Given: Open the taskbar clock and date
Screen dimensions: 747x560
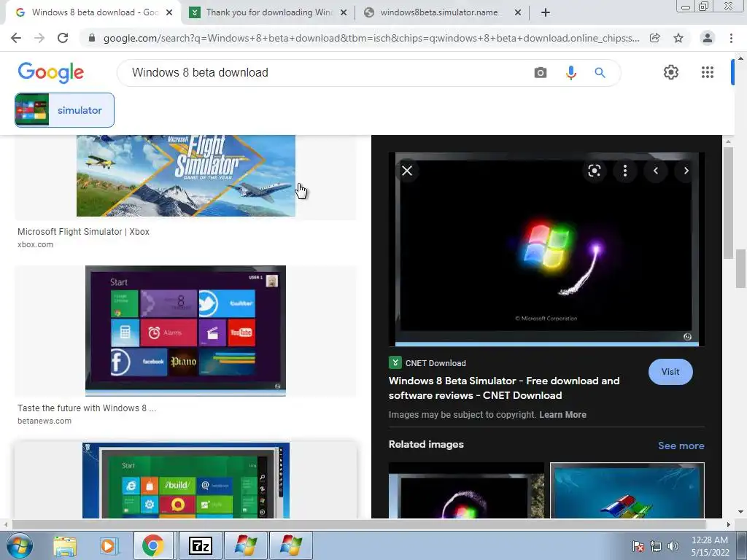Looking at the screenshot, I should pyautogui.click(x=710, y=546).
